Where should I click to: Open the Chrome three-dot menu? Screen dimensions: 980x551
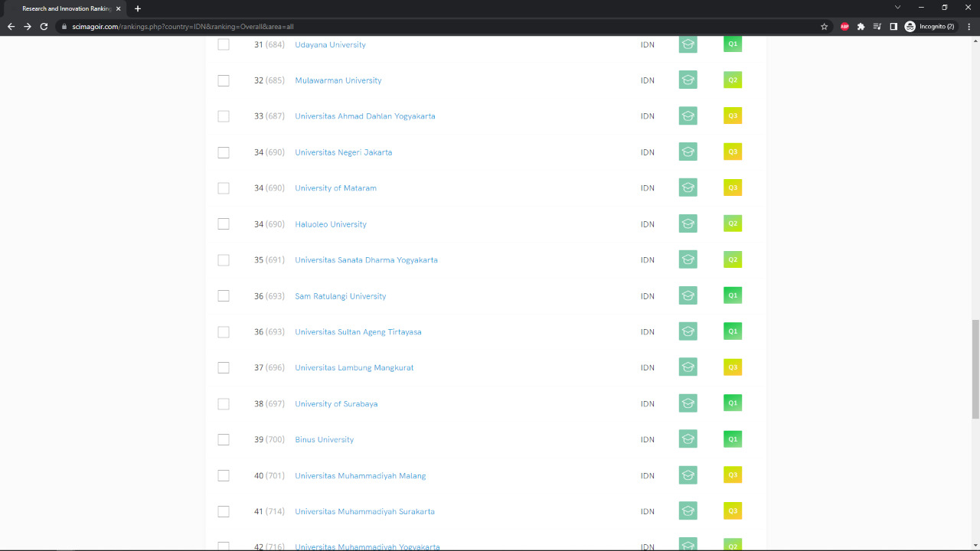pos(969,26)
